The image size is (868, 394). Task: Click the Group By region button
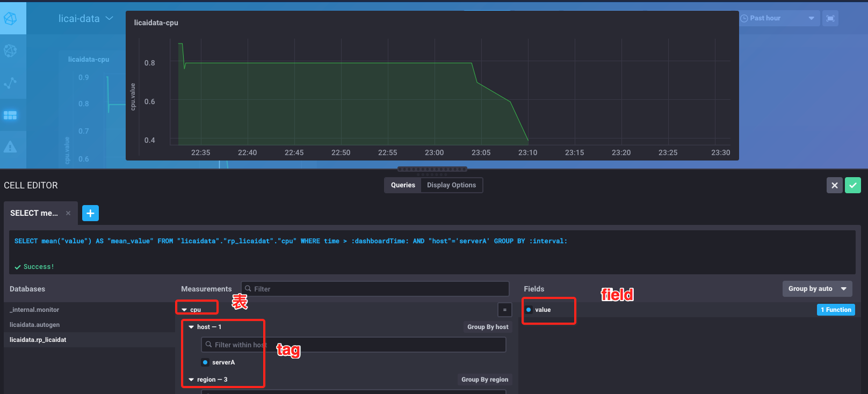(484, 380)
